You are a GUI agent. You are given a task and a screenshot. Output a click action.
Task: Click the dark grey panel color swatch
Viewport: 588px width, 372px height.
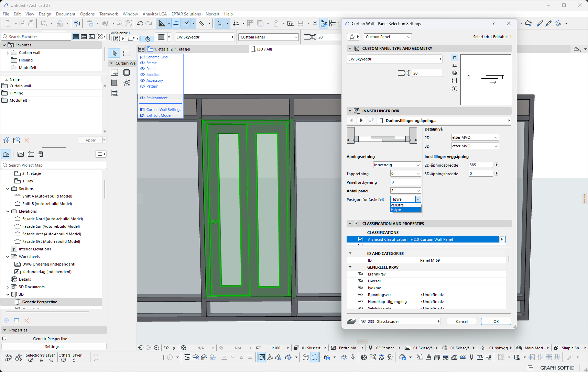[161, 37]
